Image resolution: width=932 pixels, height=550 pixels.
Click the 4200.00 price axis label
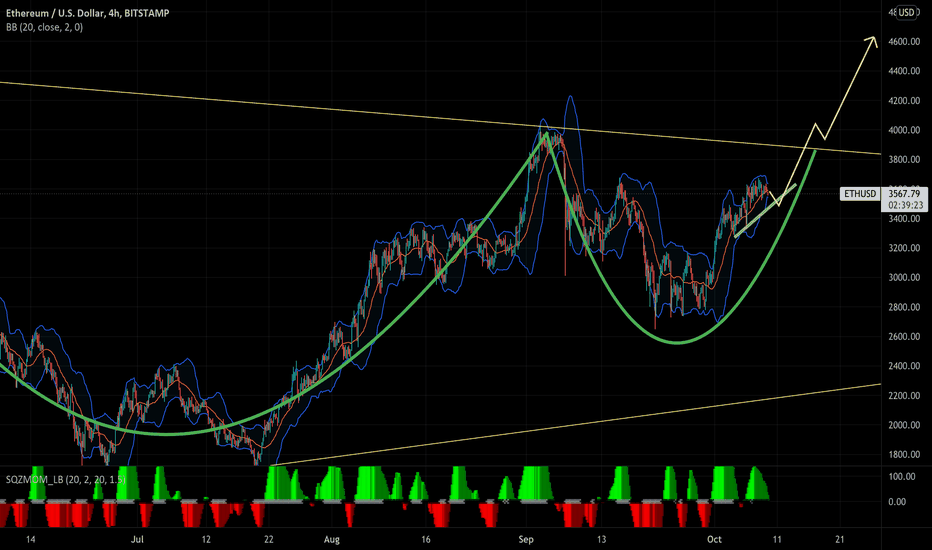[904, 100]
